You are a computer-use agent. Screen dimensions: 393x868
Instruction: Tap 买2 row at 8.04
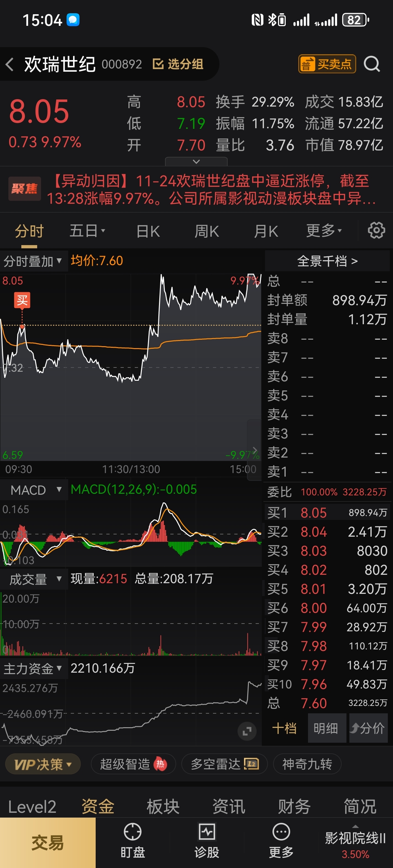click(x=327, y=532)
